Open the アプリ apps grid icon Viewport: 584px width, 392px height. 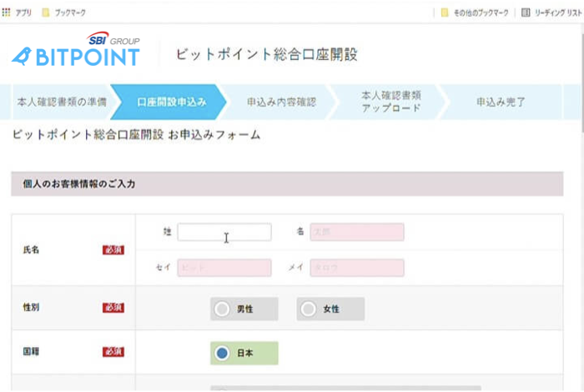[x=7, y=13]
